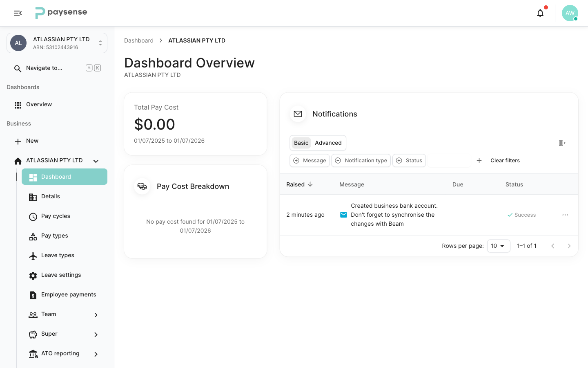Click the Super piggy bank icon
588x368 pixels.
[x=33, y=334]
